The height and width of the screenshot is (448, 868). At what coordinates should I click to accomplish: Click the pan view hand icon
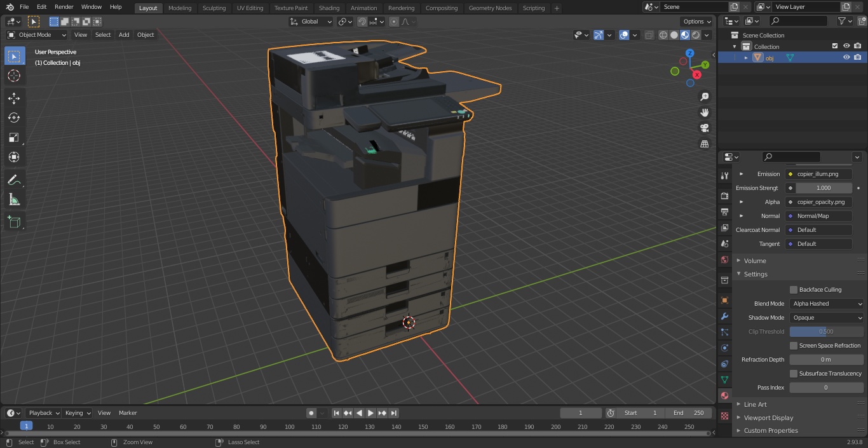click(x=705, y=112)
